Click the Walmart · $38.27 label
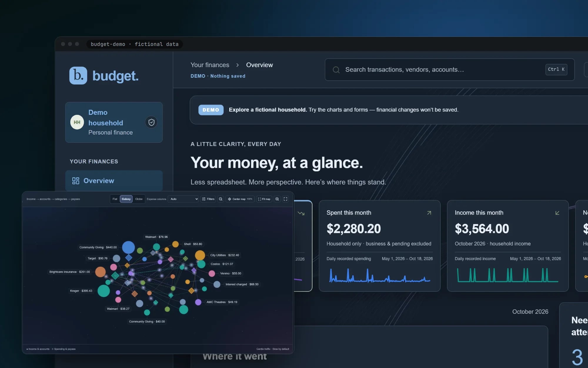The height and width of the screenshot is (368, 588). (118, 309)
